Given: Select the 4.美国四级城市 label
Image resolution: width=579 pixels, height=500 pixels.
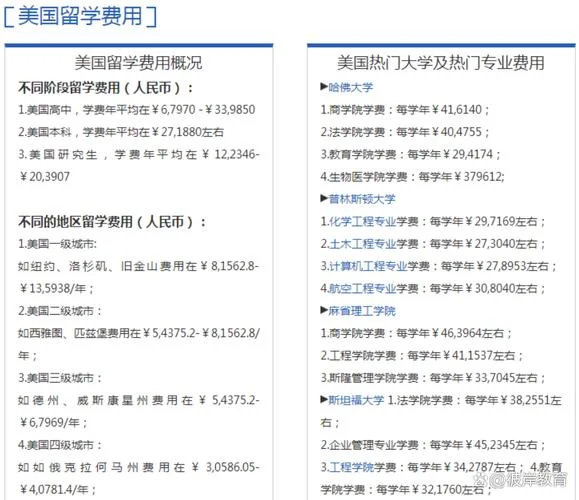Looking at the screenshot, I should [60, 445].
